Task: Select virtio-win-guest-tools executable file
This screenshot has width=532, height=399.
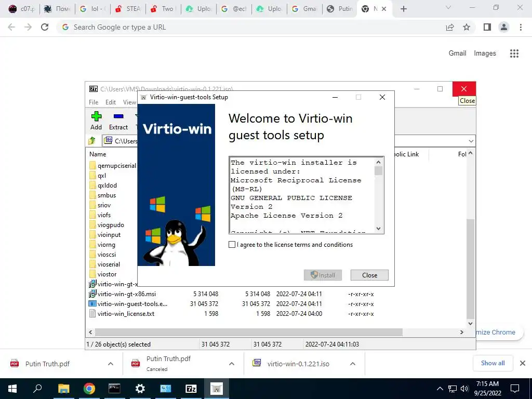Action: (128, 303)
